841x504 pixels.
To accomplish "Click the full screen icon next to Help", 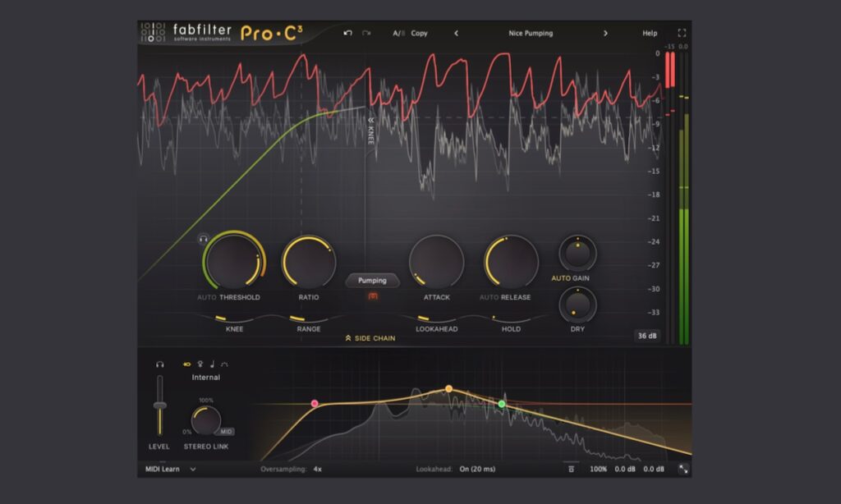I will [682, 33].
